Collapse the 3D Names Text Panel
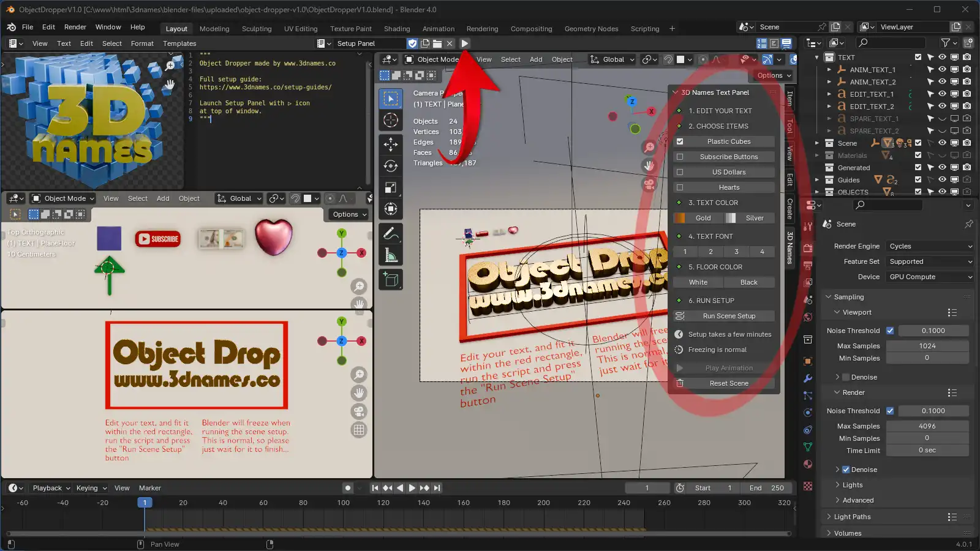980x551 pixels. 676,92
